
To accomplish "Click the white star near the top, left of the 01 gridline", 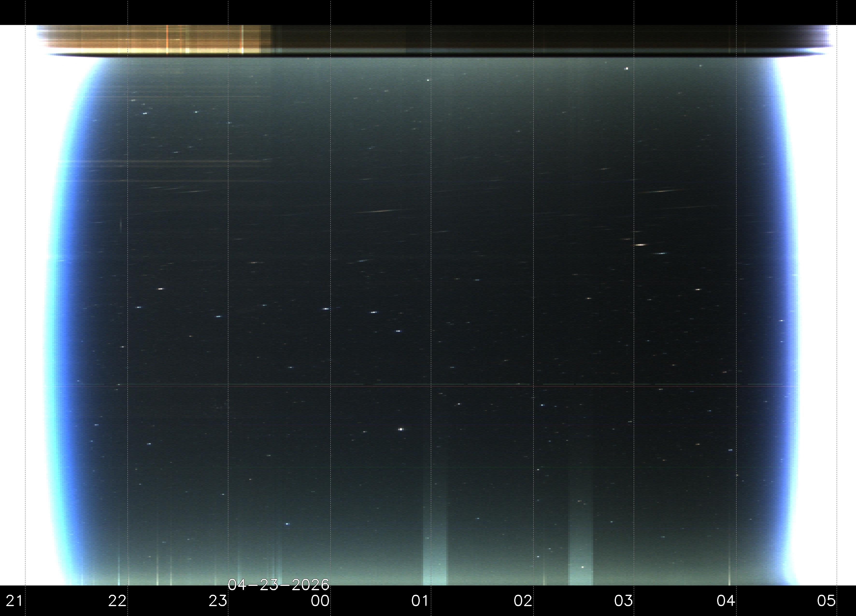I will [428, 80].
